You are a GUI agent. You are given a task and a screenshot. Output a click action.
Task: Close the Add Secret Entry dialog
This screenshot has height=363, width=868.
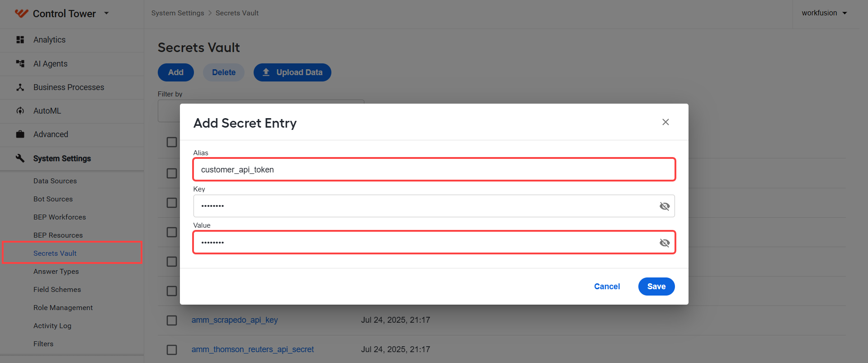(x=665, y=122)
